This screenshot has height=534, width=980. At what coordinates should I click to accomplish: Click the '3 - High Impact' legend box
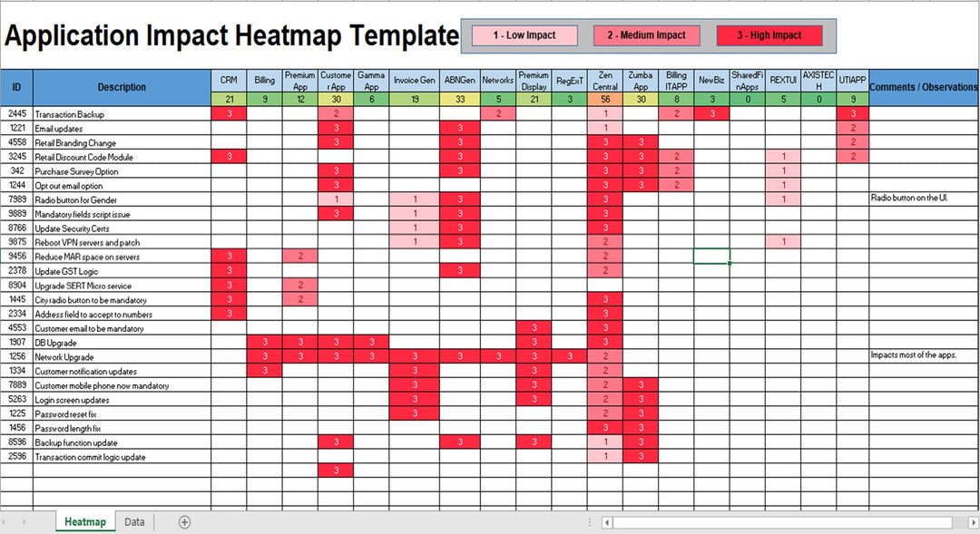769,35
